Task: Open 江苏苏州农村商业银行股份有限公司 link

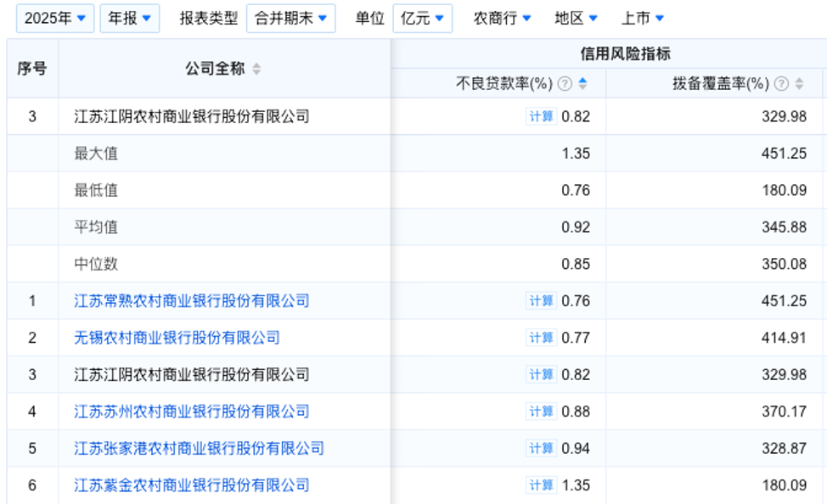Action: click(x=191, y=412)
